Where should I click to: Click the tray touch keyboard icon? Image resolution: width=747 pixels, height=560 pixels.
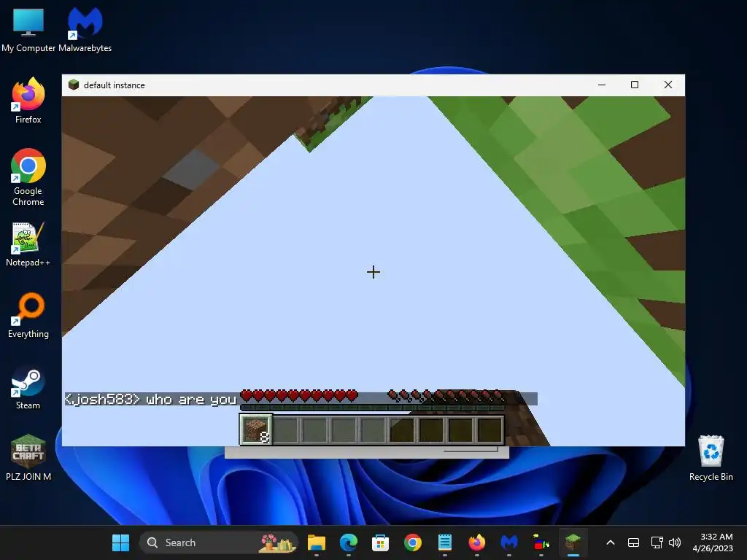coord(633,542)
